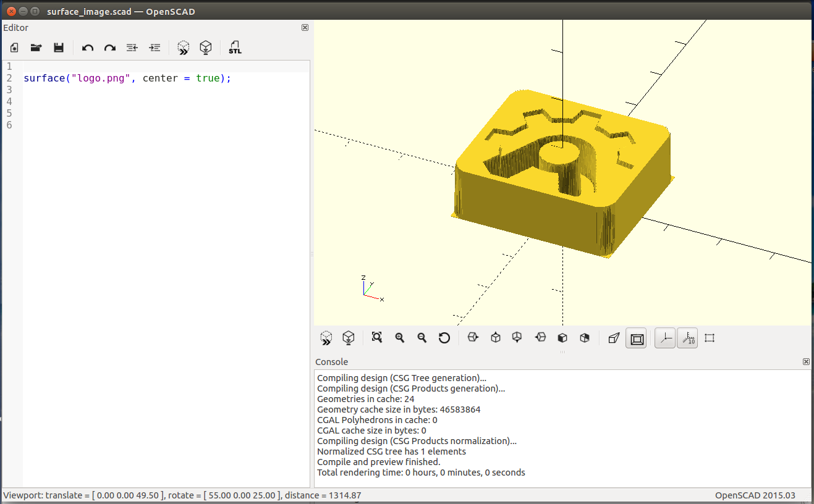The height and width of the screenshot is (504, 814).
Task: Toggle the Orthogonal projection button
Action: tap(637, 338)
